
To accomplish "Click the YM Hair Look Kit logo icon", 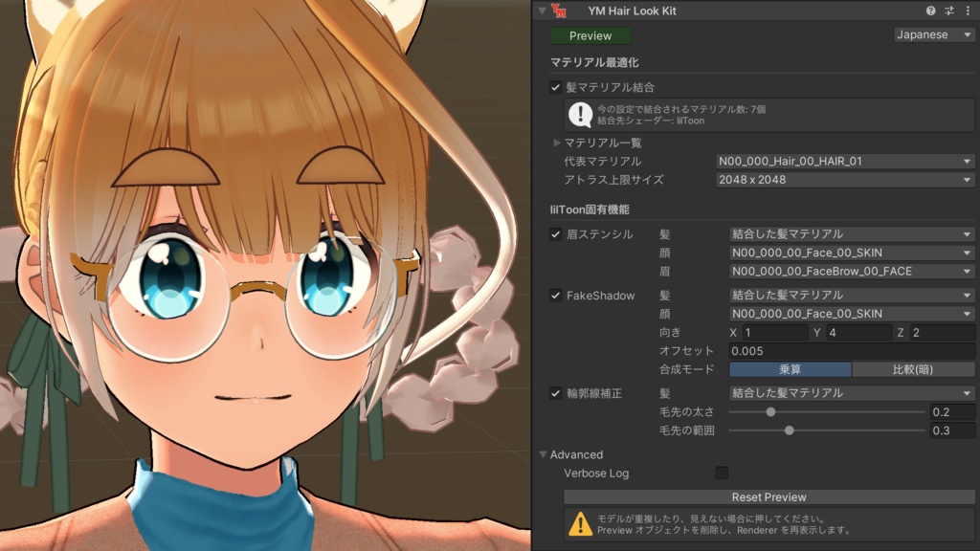I will pyautogui.click(x=559, y=11).
